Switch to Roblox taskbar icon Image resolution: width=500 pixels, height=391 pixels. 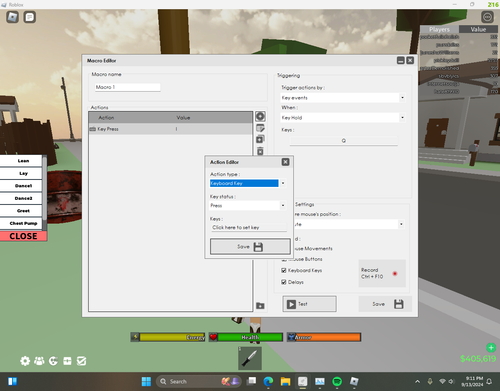[354, 381]
